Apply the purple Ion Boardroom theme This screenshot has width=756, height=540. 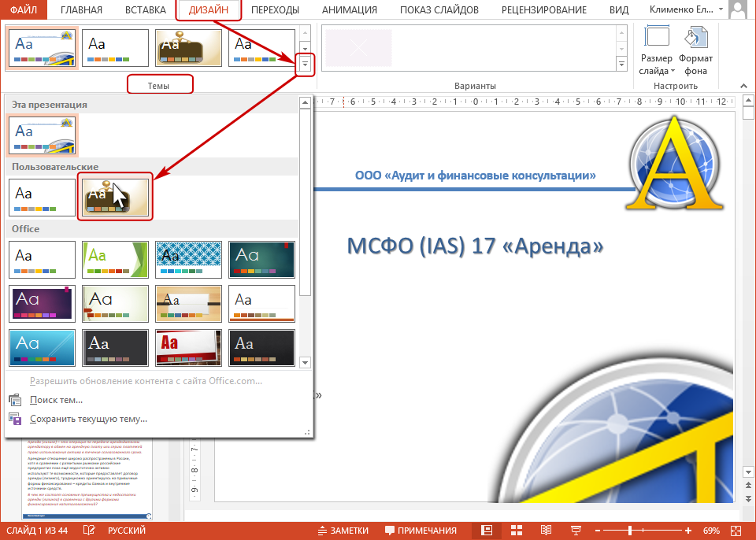(42, 304)
